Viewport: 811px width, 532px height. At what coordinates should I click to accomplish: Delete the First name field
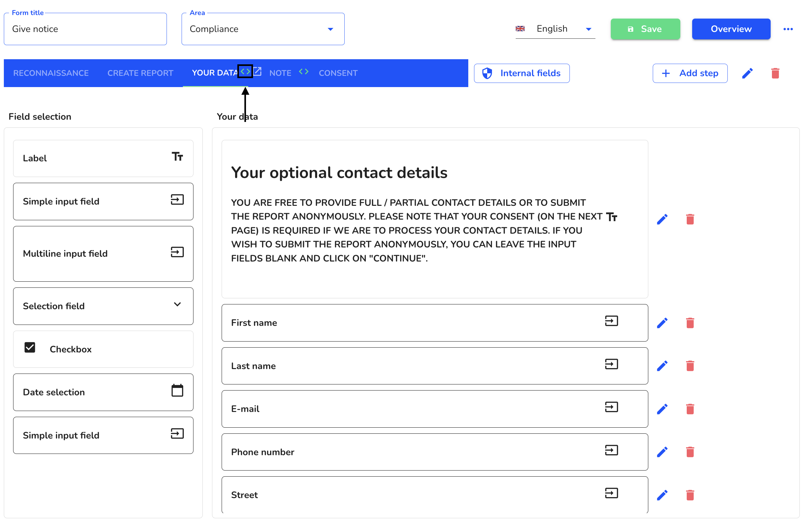coord(690,323)
